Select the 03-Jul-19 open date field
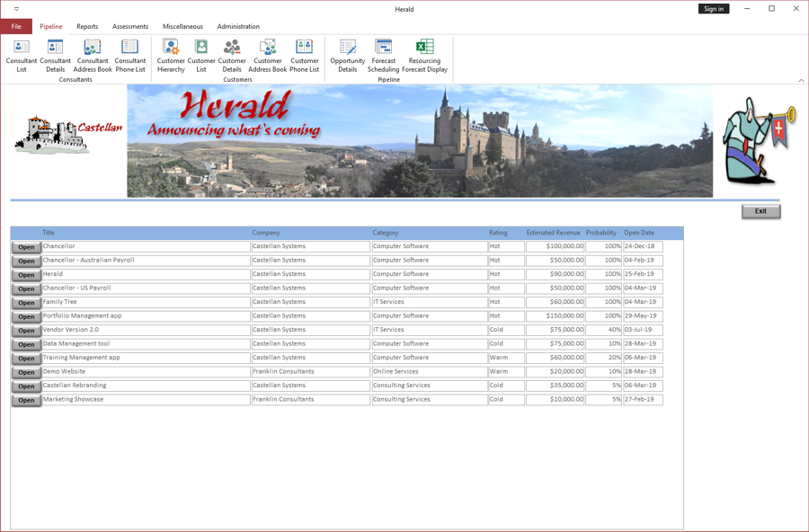 tap(643, 330)
